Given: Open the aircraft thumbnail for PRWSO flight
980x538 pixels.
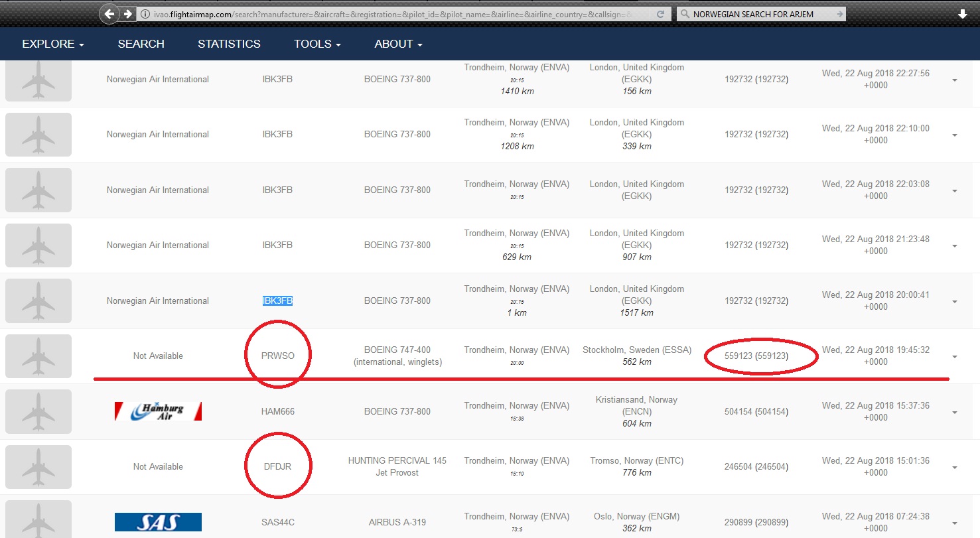Looking at the screenshot, I should [38, 356].
